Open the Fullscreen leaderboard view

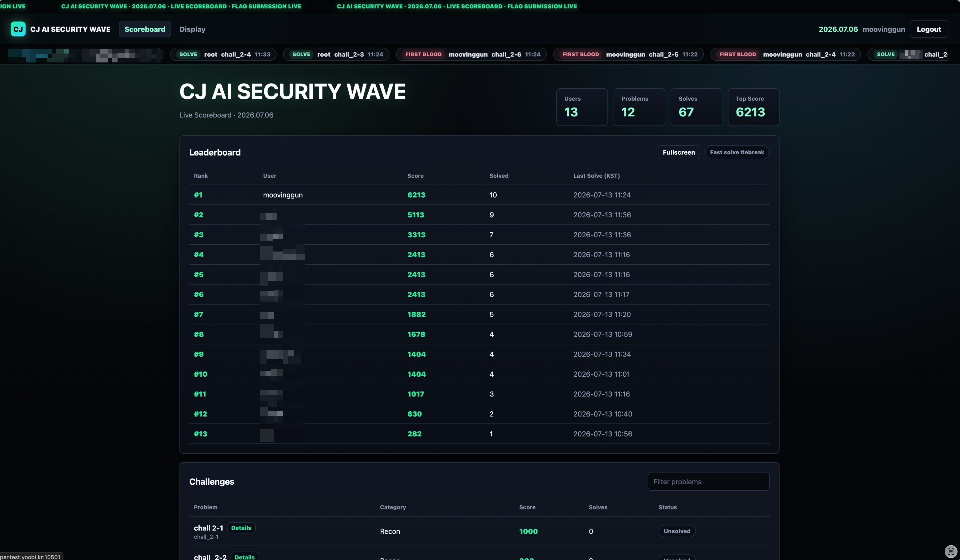point(679,152)
